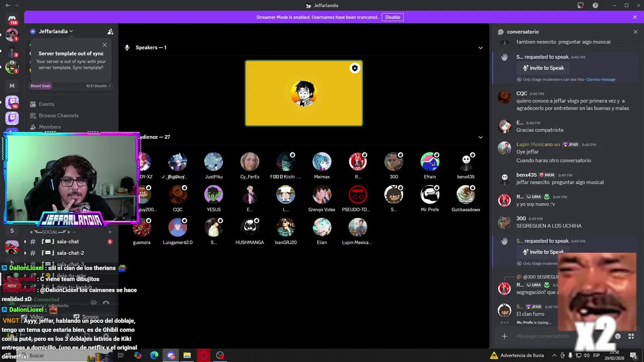Image resolution: width=644 pixels, height=362 pixels.
Task: Select audience member IvanGRJ20 avatar
Action: pos(286,227)
